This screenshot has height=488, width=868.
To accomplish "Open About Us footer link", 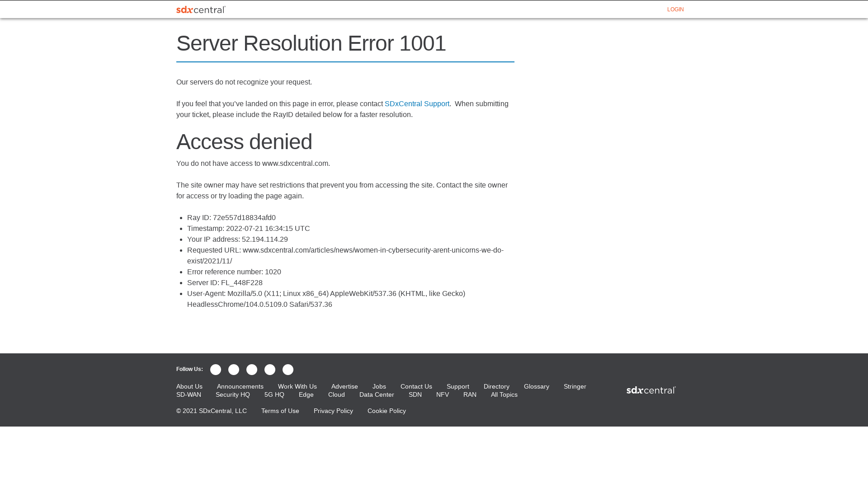I will coord(189,387).
